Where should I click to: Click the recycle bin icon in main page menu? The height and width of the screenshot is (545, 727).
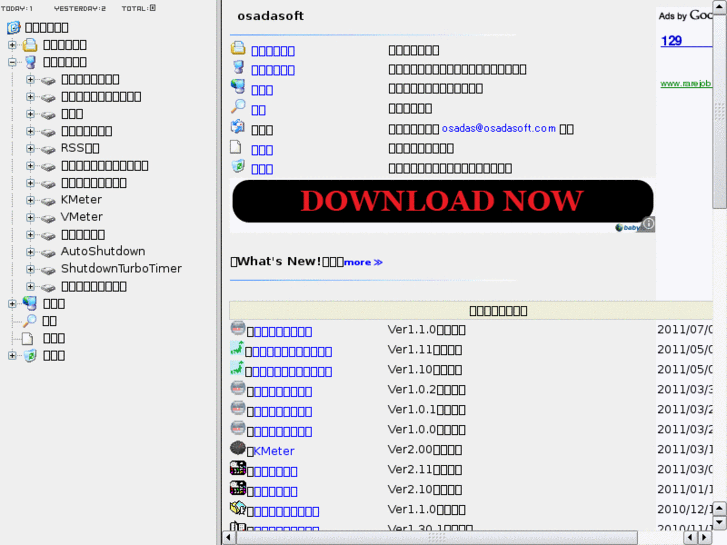[238, 166]
